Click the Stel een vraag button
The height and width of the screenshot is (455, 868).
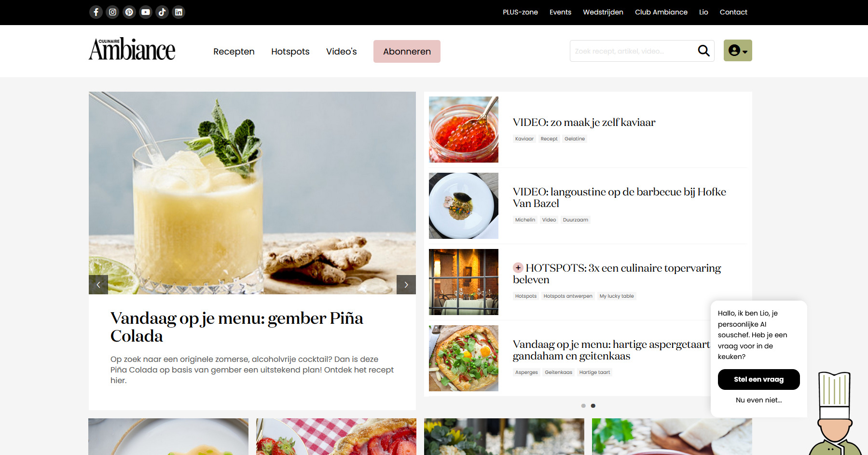[759, 379]
